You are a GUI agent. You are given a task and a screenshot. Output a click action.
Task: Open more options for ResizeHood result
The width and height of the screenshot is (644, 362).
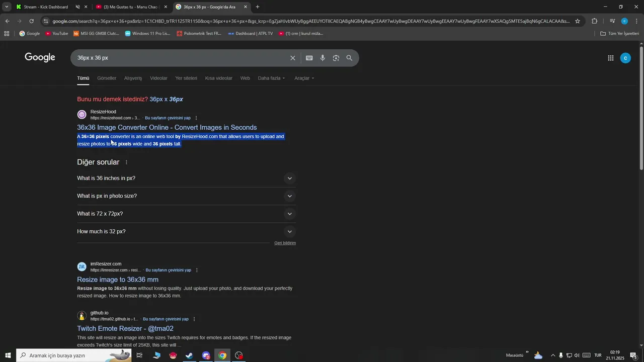(x=196, y=118)
